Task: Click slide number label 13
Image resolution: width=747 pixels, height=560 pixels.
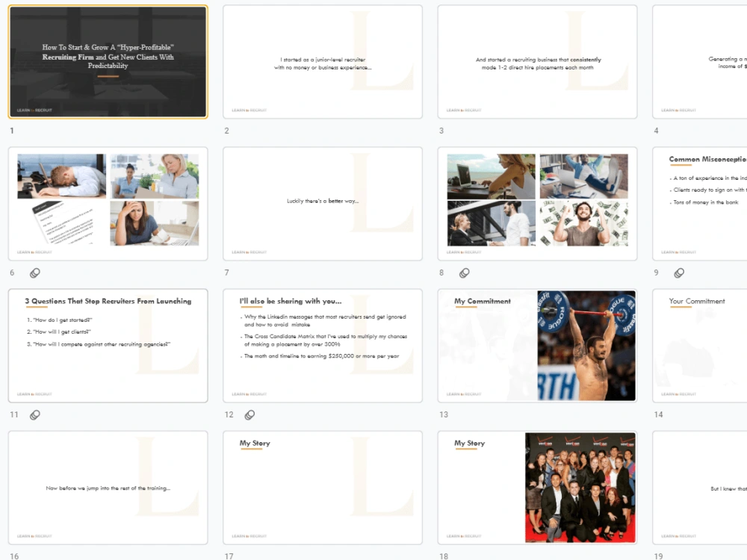Action: [x=444, y=414]
